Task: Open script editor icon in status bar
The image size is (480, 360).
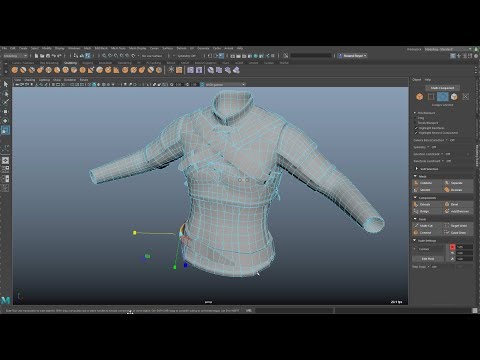Action: click(x=475, y=310)
